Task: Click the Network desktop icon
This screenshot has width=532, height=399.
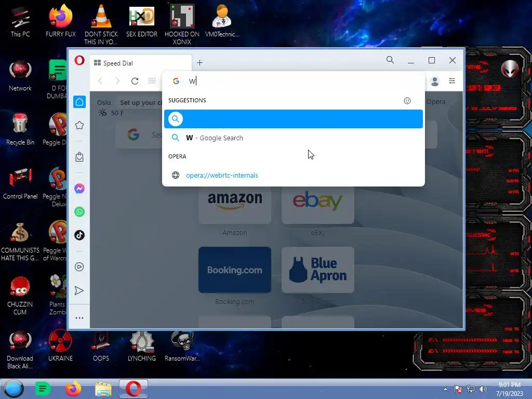Action: point(20,76)
